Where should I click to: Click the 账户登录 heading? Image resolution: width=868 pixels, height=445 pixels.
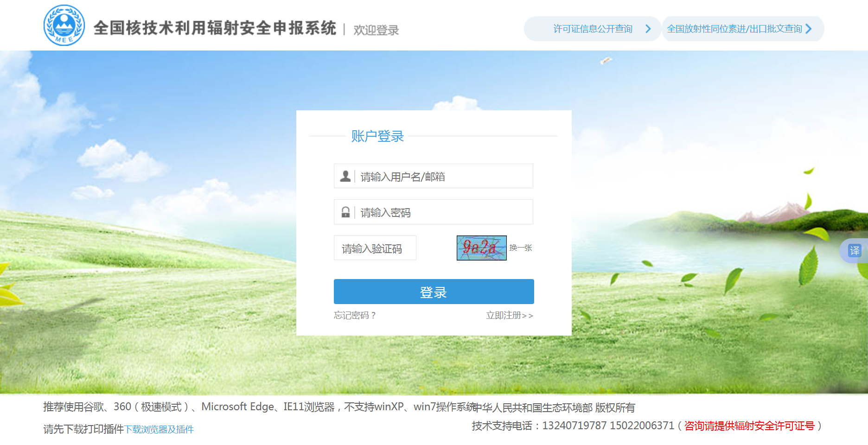377,136
